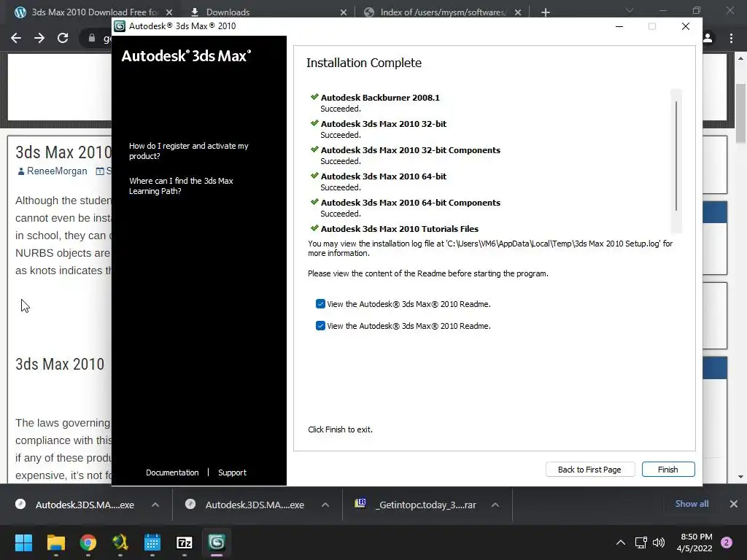This screenshot has height=560, width=747.
Task: Click 'Autodesk 3ds Max 2010 Tutorials Files' entry
Action: (x=399, y=228)
